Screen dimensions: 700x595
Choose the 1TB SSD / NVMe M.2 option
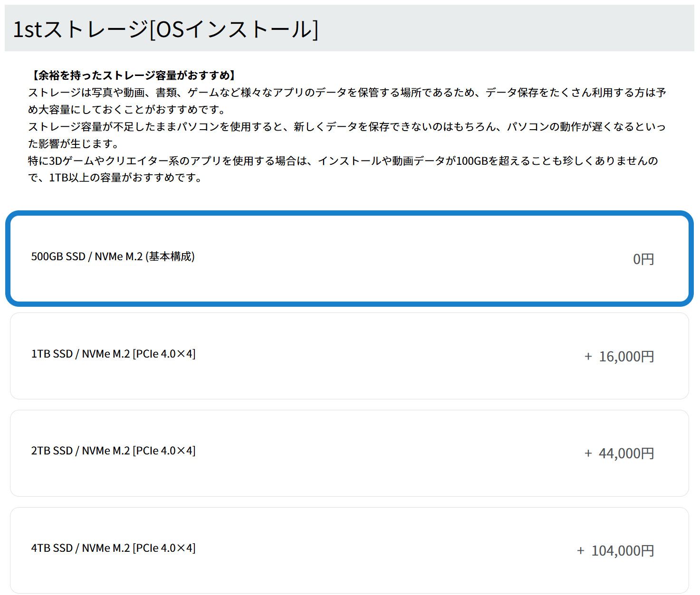(x=349, y=356)
